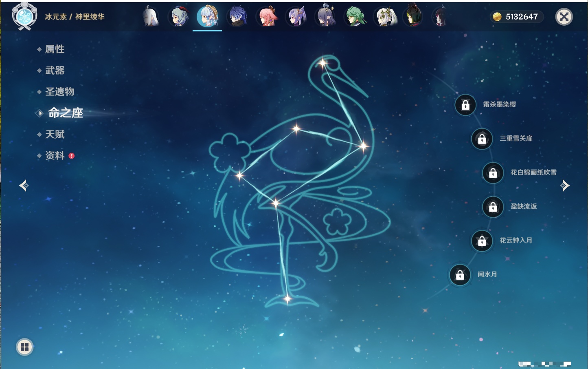Screen dimensions: 588x369
Task: Go to previous character with left arrow
Action: (x=24, y=186)
